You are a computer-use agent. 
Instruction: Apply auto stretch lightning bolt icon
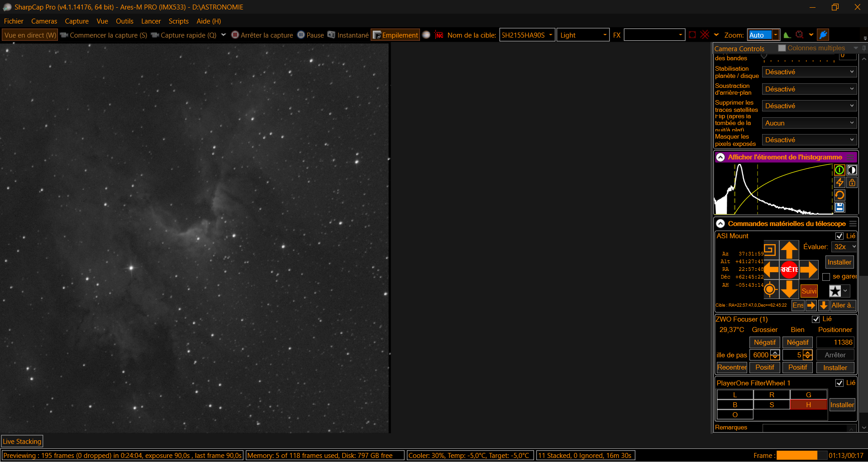[x=839, y=182]
